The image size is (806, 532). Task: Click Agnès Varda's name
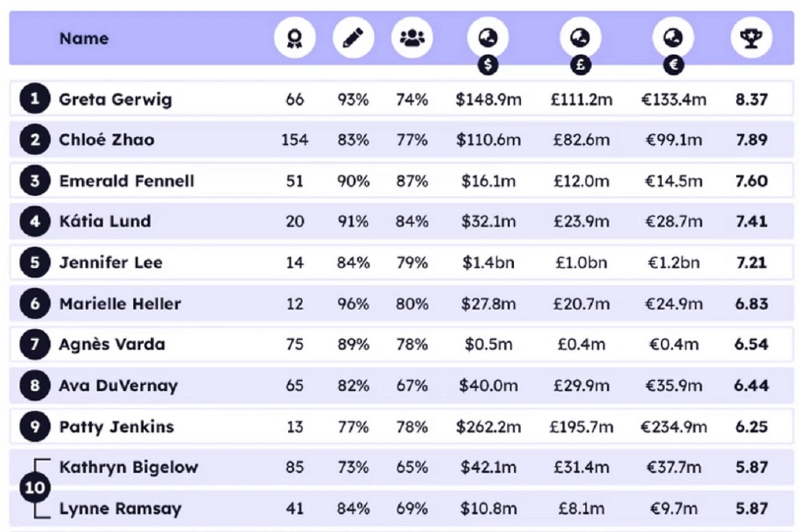click(x=112, y=345)
